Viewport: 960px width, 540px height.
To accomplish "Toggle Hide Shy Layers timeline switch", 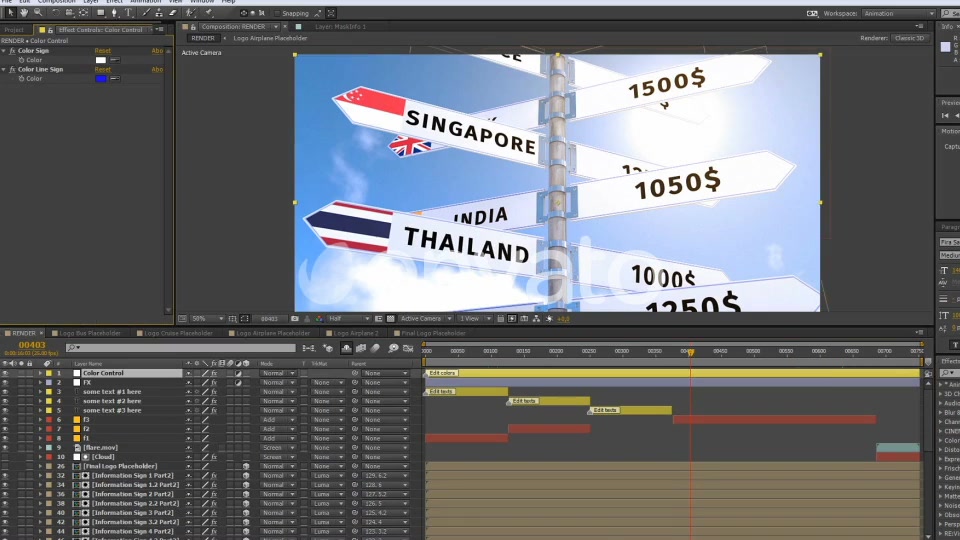I will [x=346, y=348].
